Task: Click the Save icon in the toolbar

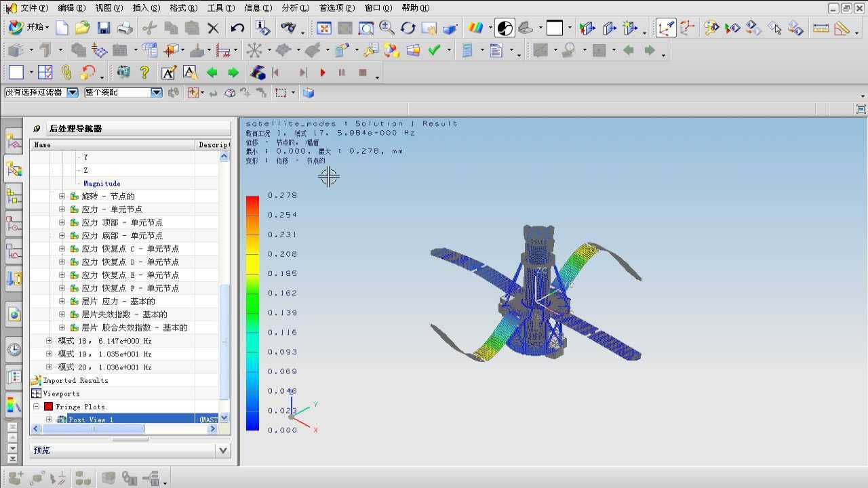Action: point(103,28)
